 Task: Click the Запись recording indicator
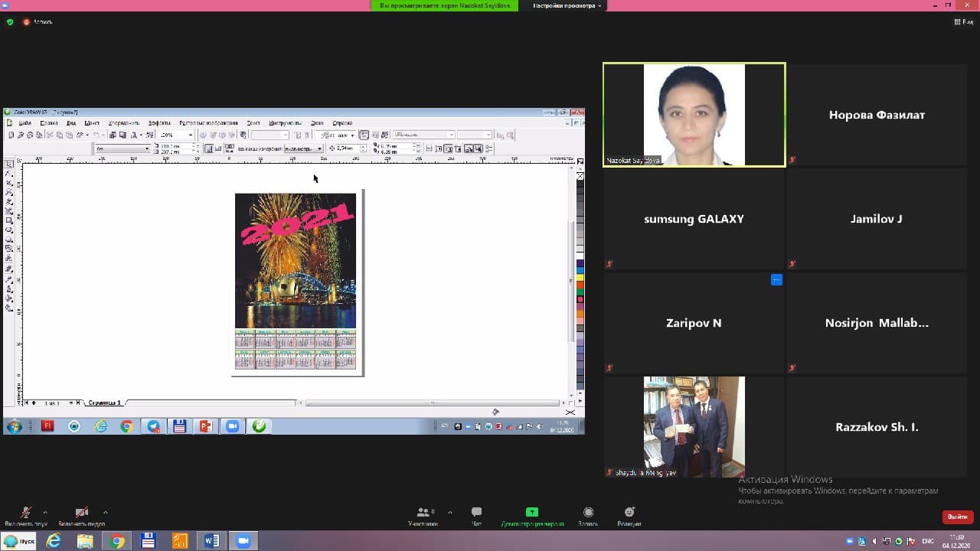pos(38,22)
